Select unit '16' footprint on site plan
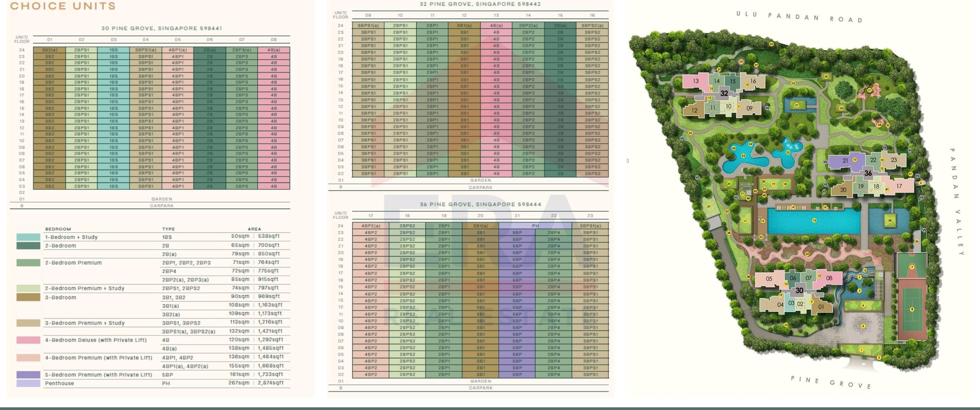980x410 pixels. [x=753, y=81]
